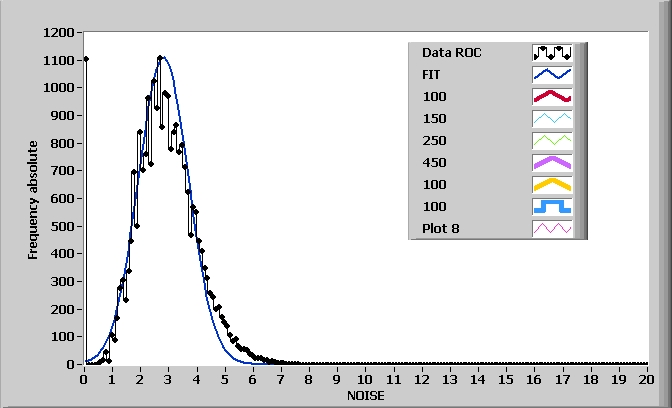The image size is (672, 408).
Task: Select the "Plot 8" legend label
Action: (x=440, y=228)
